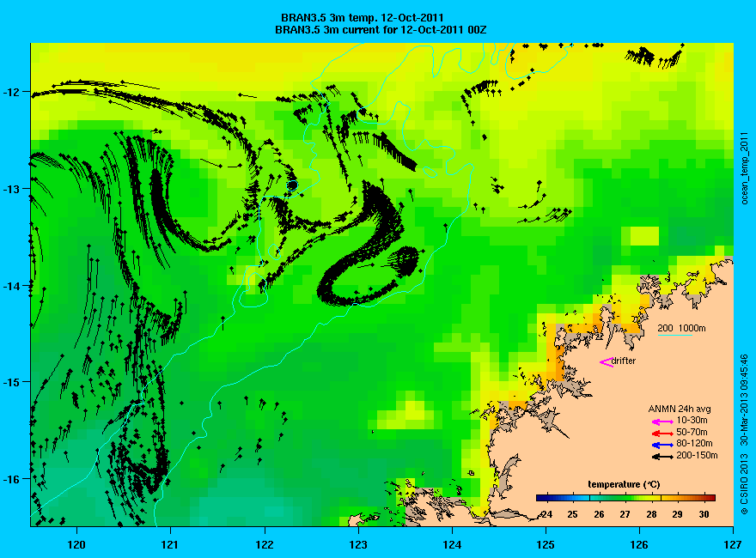Click the 29 value on the temperature scale
Image resolution: width=756 pixels, height=558 pixels.
(678, 514)
